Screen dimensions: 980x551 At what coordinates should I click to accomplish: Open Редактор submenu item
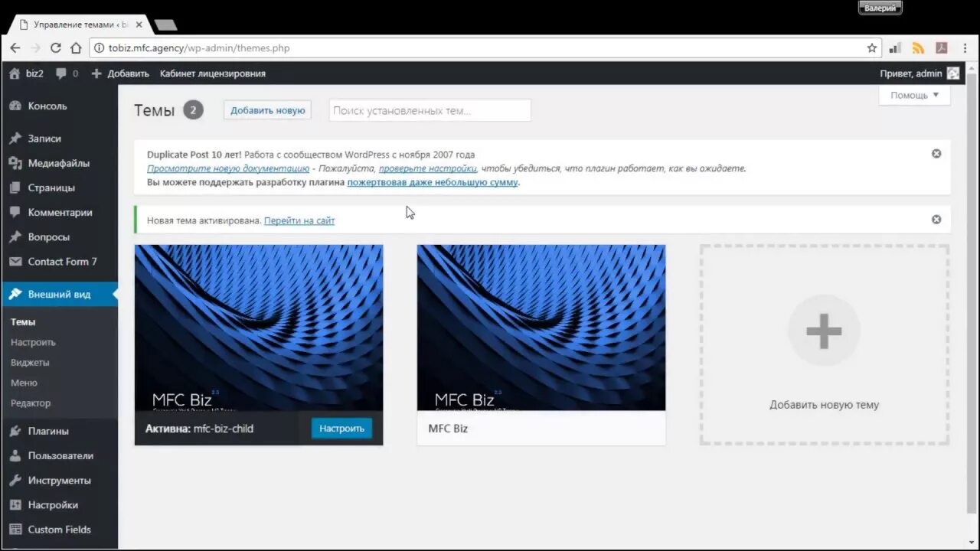(31, 403)
